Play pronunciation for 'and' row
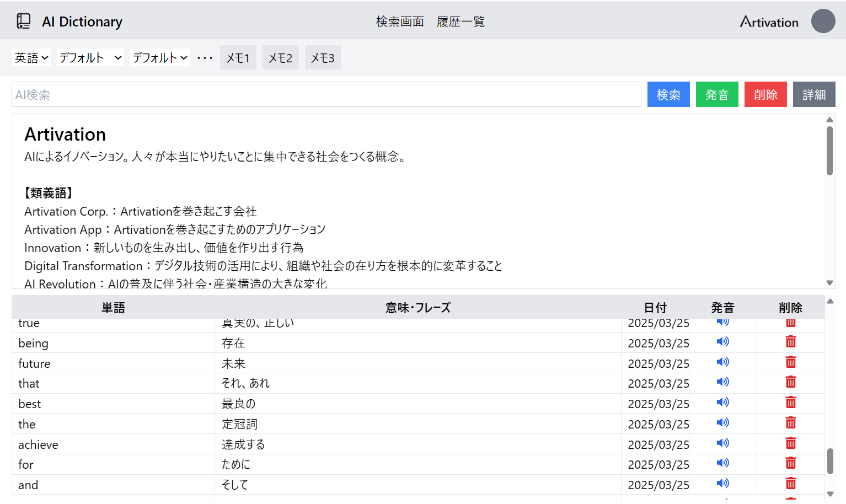The image size is (846, 504). [x=723, y=484]
